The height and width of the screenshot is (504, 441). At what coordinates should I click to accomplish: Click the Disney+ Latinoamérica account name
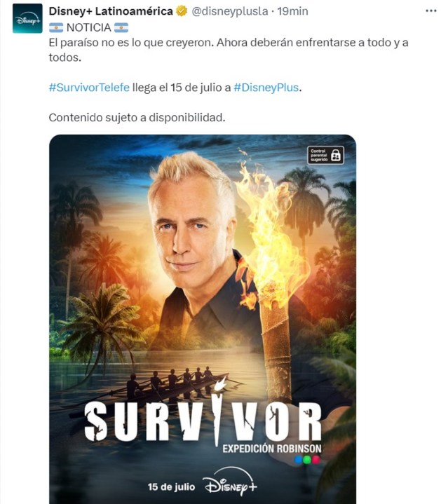tap(111, 11)
